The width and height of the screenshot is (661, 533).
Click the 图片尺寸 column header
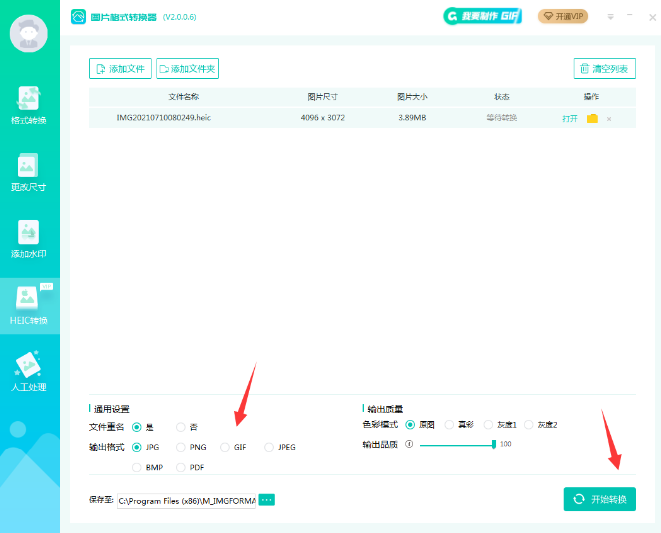click(x=322, y=97)
